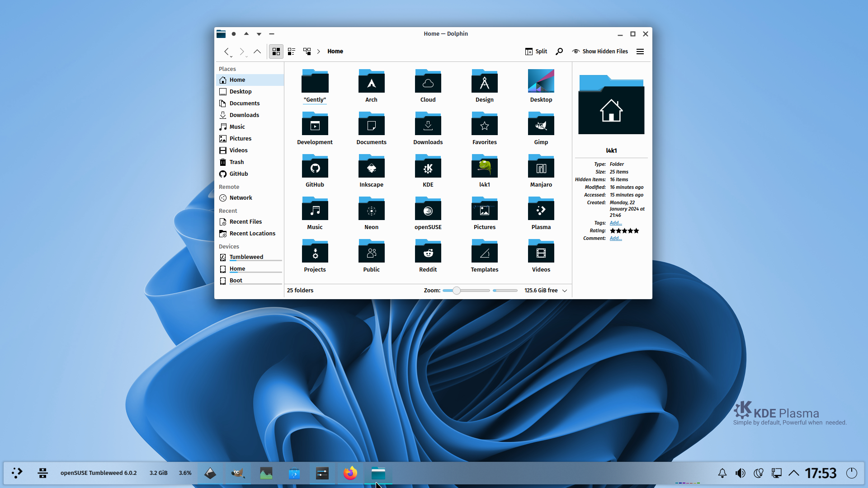Click Add link next to Comment
868x488 pixels.
[615, 238]
